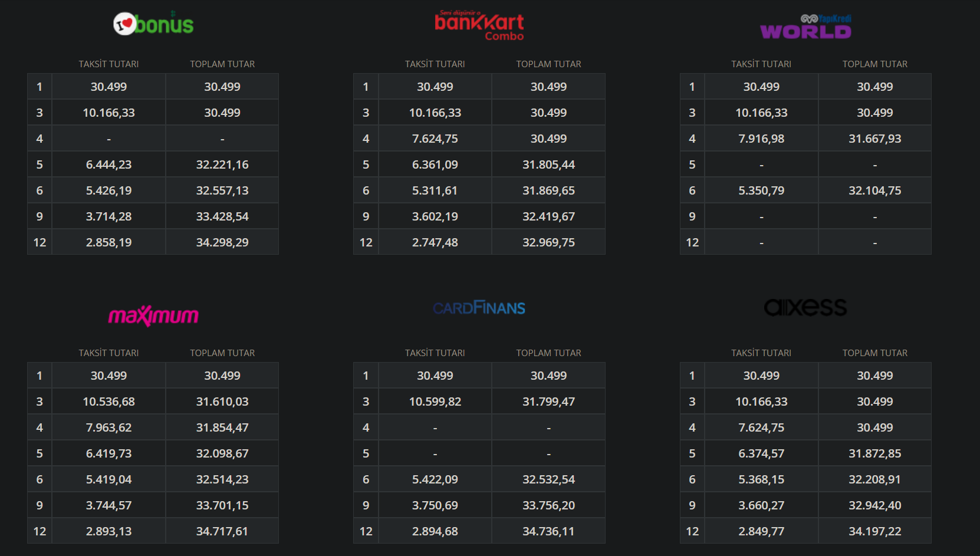The image size is (980, 556).
Task: Click the Yapı Kredi World logo
Action: pyautogui.click(x=805, y=27)
